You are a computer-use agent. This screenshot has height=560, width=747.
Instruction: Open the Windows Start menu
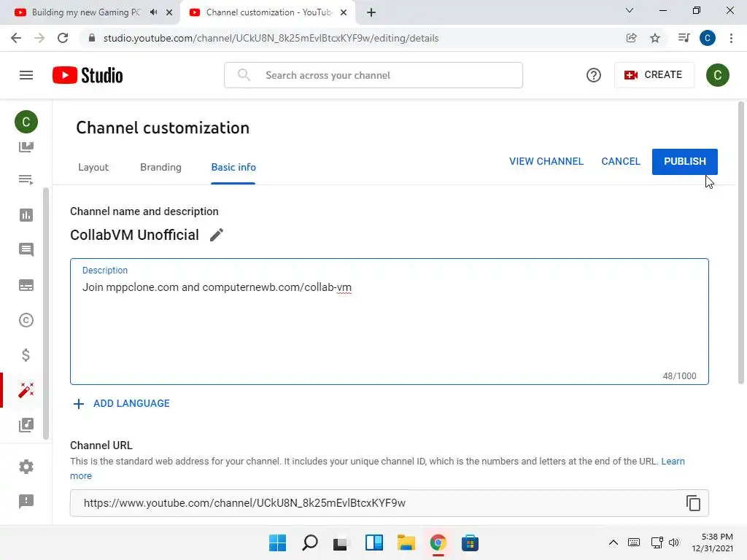click(277, 542)
